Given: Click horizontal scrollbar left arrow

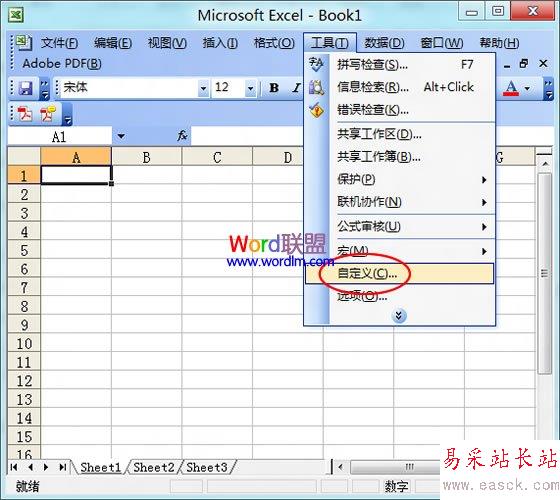Looking at the screenshot, I should pyautogui.click(x=340, y=467).
